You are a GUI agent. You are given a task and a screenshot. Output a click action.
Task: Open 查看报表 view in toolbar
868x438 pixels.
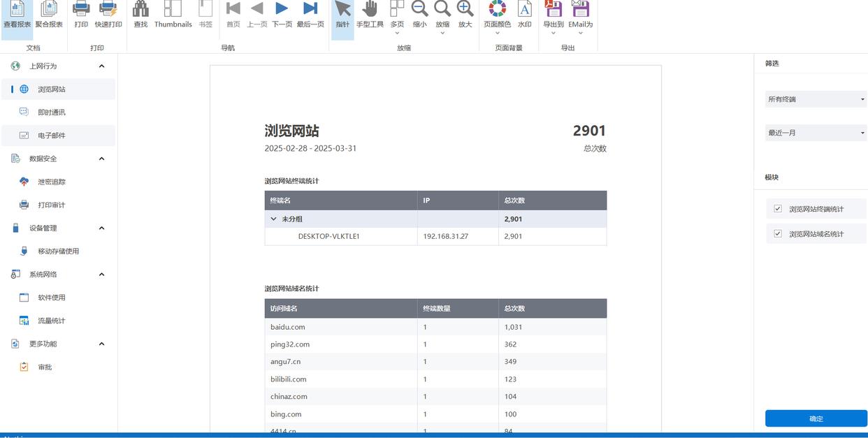17,15
